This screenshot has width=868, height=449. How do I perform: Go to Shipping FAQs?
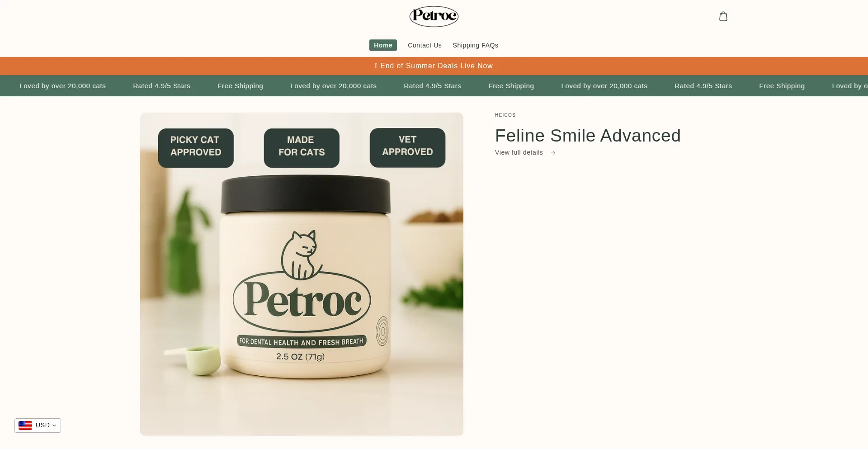[x=475, y=45]
